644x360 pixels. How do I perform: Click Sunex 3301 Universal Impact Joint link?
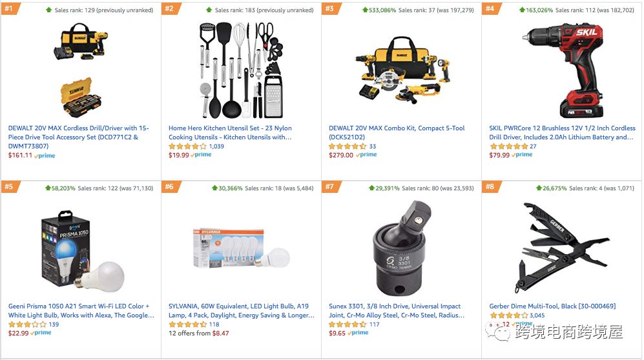(397, 310)
